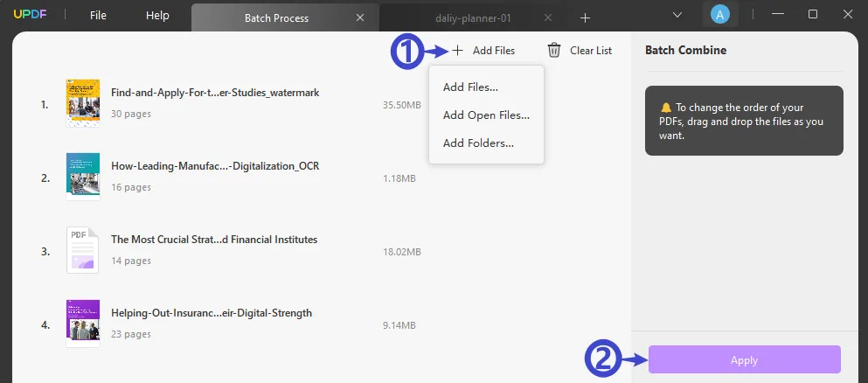The image size is (868, 383).
Task: Select the Find-and-Apply watermark file thumbnail
Action: click(82, 103)
